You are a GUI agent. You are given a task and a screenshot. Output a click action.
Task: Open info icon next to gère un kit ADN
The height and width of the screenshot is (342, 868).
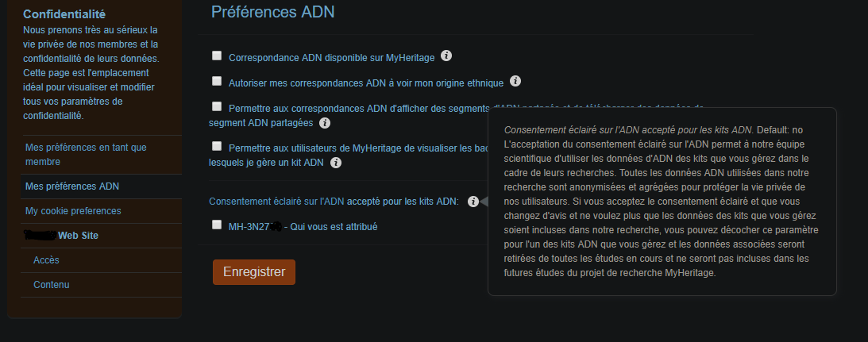335,163
